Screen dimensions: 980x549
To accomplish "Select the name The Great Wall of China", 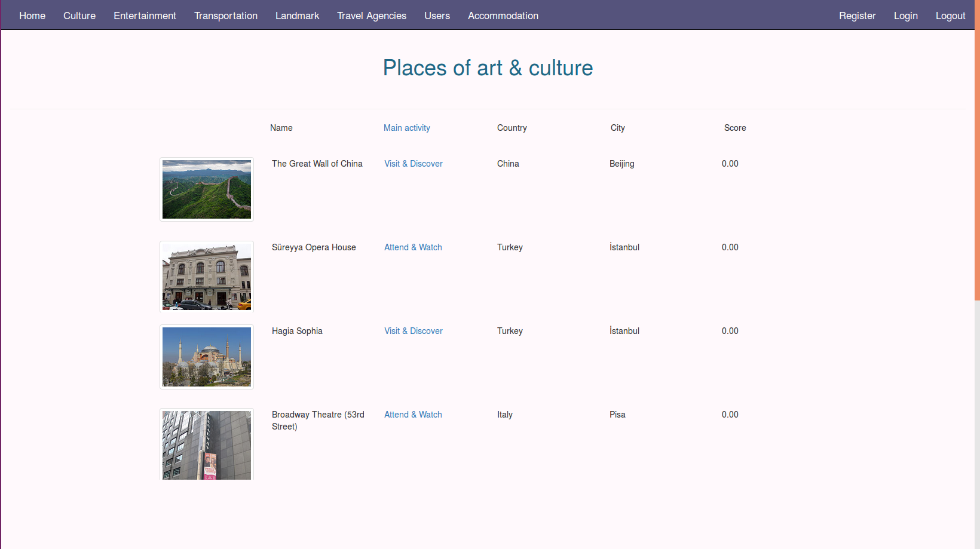I will (317, 164).
